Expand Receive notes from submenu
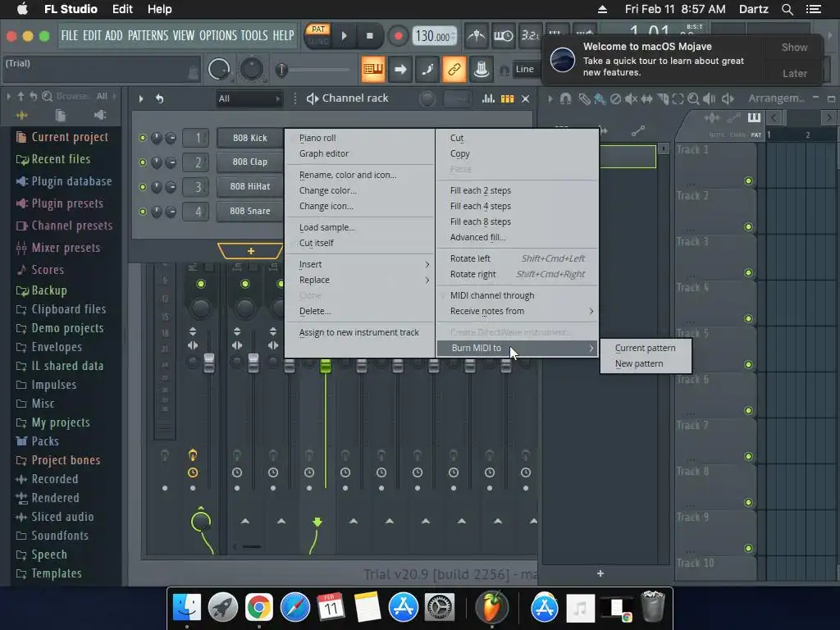Screen dimensions: 840x630 pyautogui.click(x=517, y=311)
